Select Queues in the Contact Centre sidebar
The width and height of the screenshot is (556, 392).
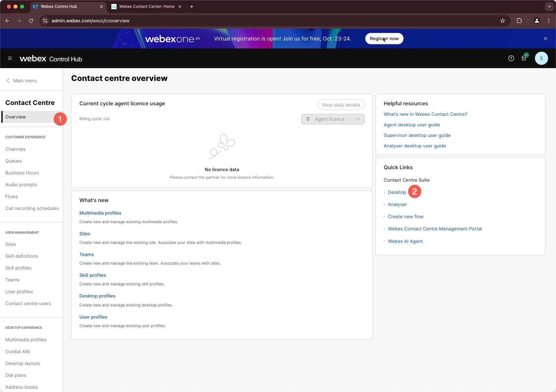click(x=14, y=161)
